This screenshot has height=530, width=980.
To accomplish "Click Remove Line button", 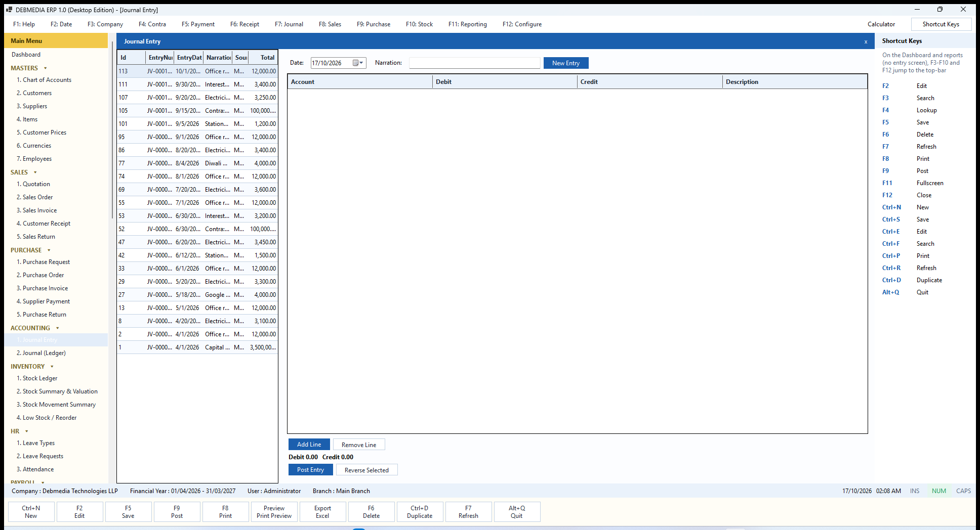I will pos(359,445).
